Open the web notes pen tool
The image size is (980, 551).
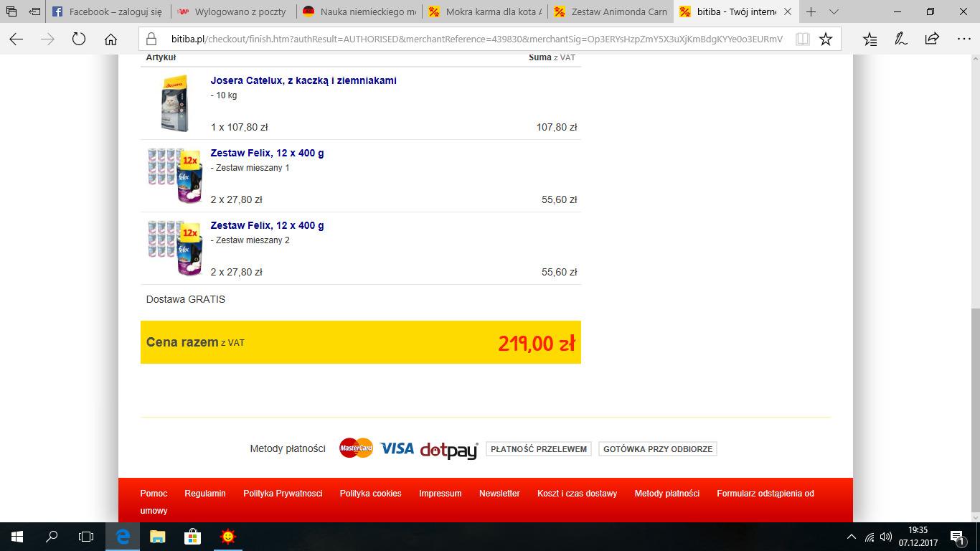click(901, 39)
